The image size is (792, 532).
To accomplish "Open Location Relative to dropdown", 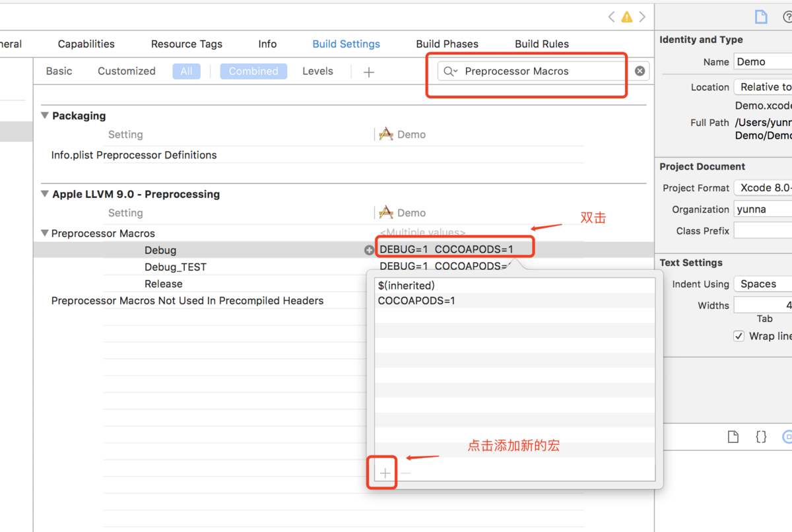I will pos(763,87).
